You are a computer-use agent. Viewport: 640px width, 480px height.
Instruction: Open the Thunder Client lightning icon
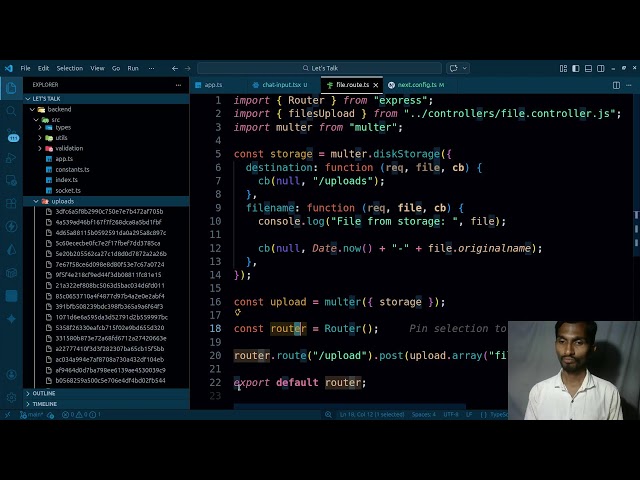point(11,227)
